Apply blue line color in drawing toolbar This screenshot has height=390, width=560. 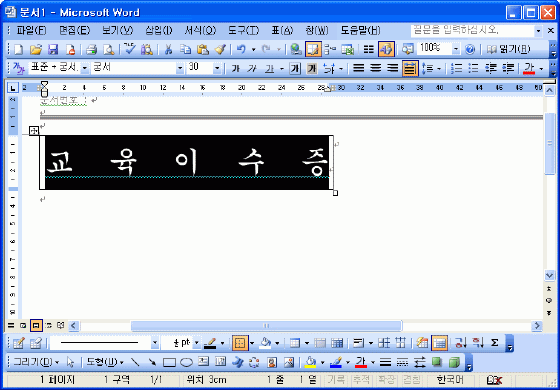pyautogui.click(x=336, y=363)
